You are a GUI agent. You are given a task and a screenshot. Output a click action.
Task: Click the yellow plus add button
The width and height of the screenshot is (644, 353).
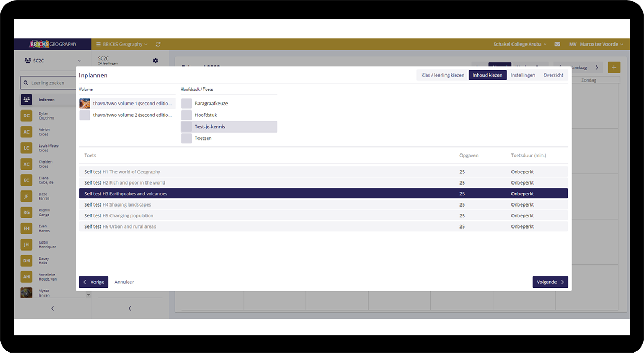[614, 68]
